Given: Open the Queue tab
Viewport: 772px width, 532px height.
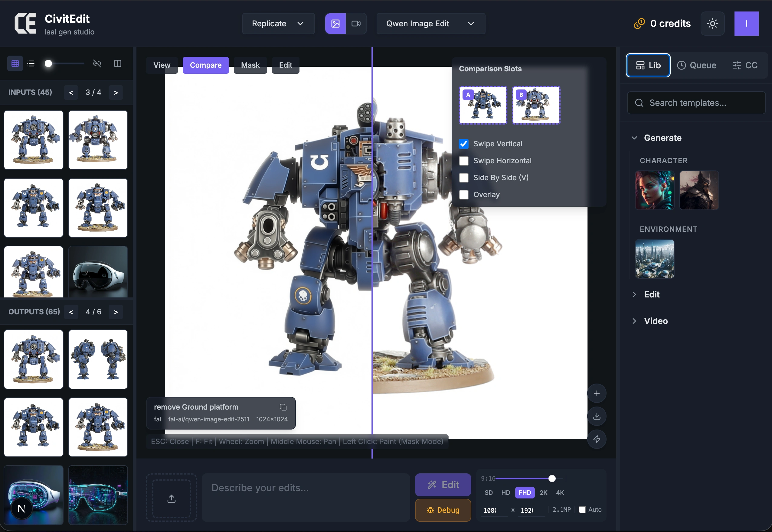Looking at the screenshot, I should click(x=697, y=65).
